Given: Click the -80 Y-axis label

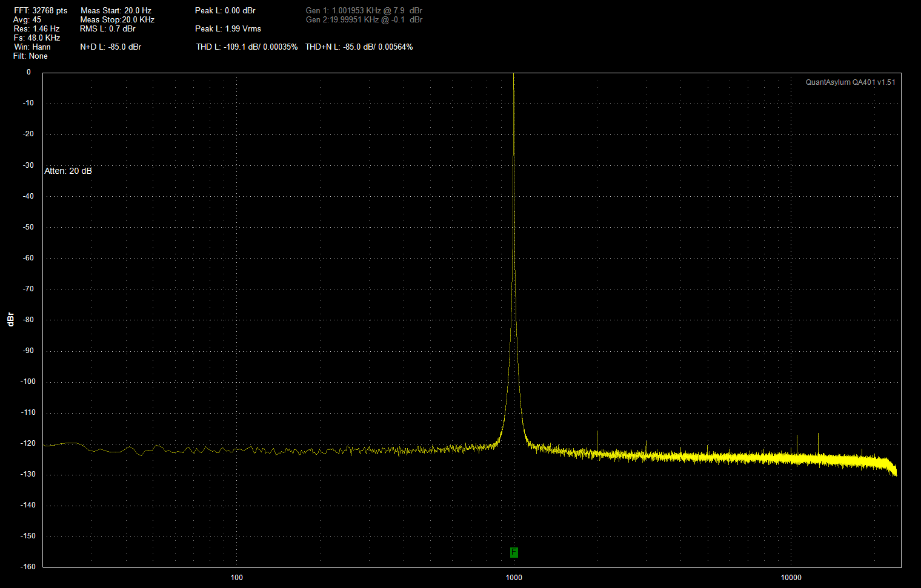Looking at the screenshot, I should tap(28, 320).
